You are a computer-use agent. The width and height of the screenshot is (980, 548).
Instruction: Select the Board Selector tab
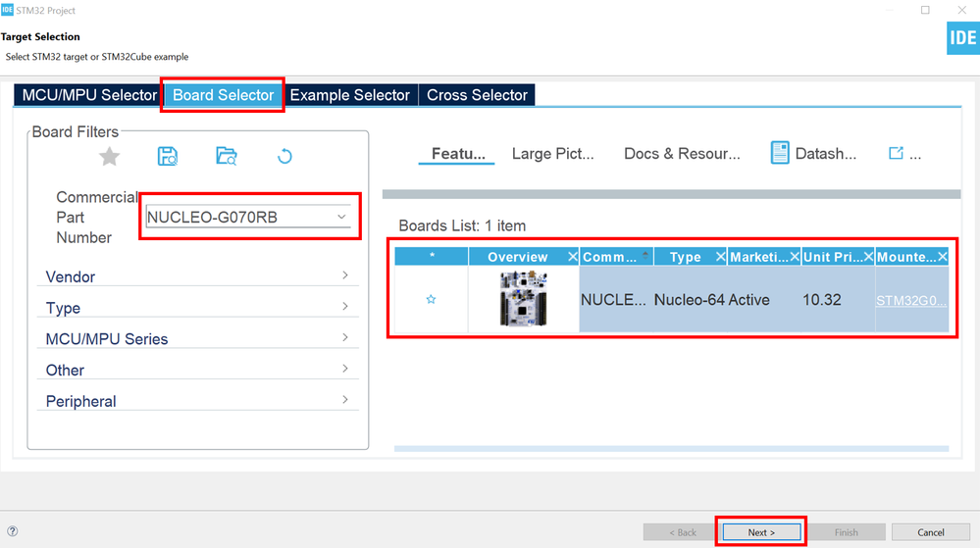(223, 95)
